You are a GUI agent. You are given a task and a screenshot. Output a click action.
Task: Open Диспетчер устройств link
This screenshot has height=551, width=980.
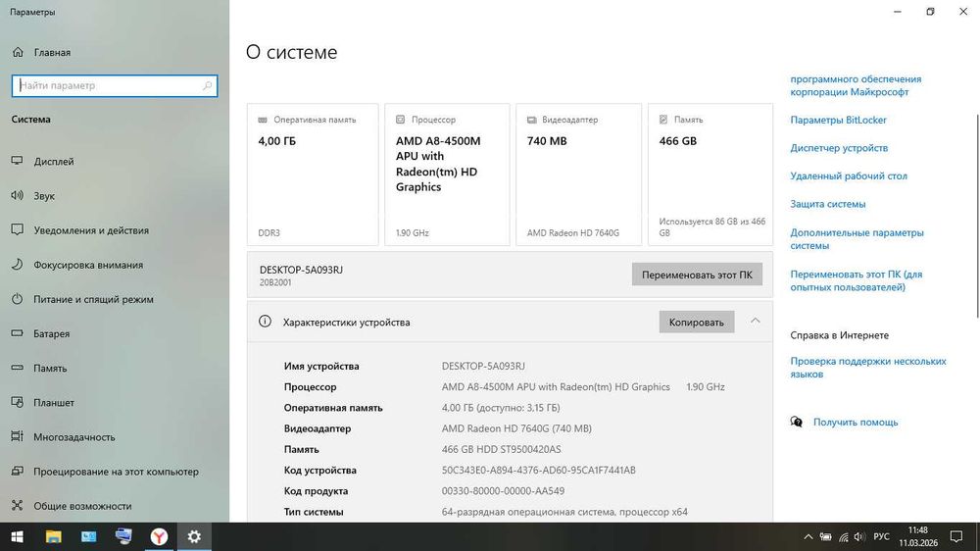[839, 148]
